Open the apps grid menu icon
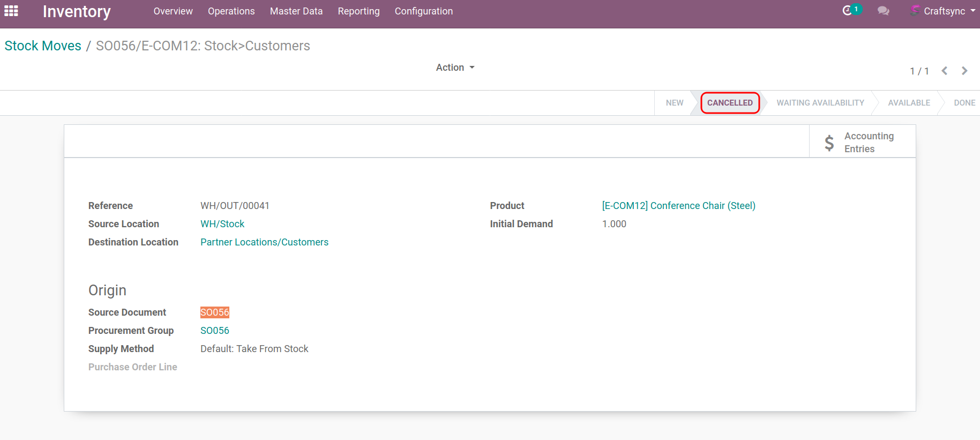980x440 pixels. pos(11,11)
